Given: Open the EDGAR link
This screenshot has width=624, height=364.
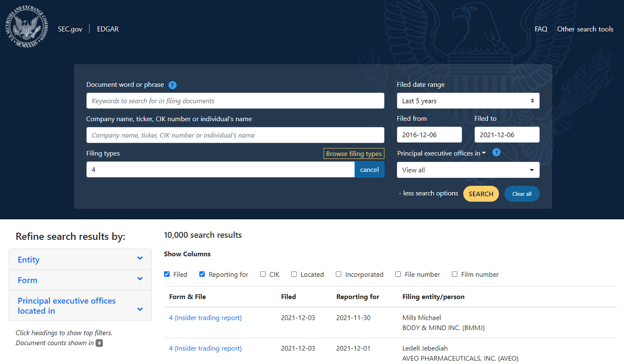Looking at the screenshot, I should tap(108, 29).
